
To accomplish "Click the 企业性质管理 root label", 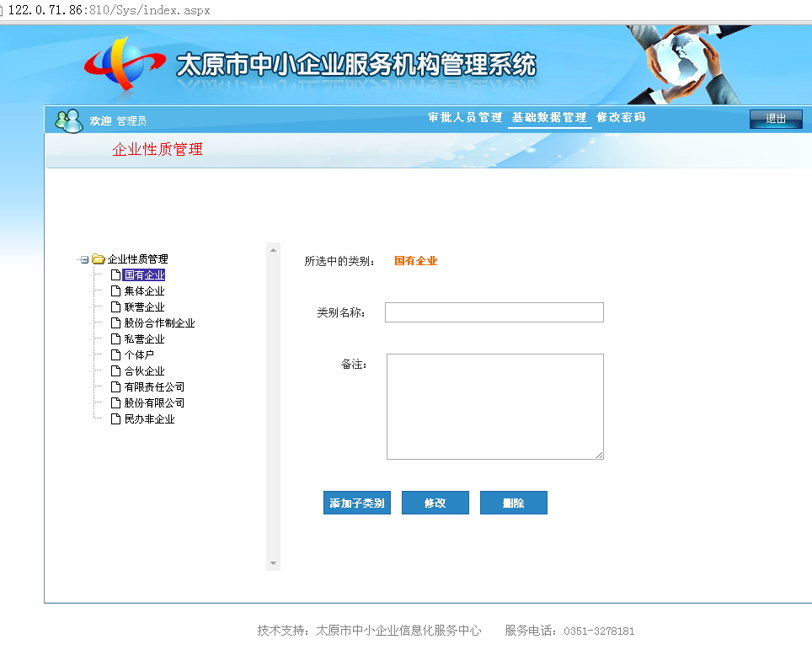I will [138, 259].
